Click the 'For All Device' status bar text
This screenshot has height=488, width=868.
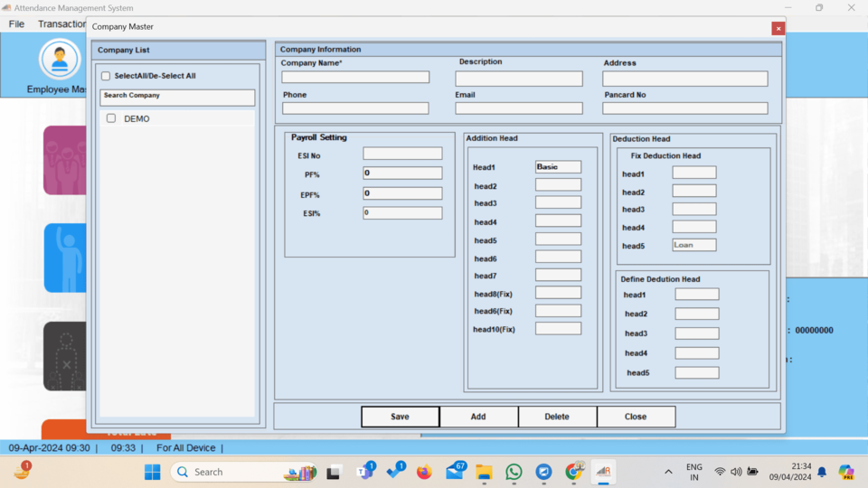tap(185, 447)
